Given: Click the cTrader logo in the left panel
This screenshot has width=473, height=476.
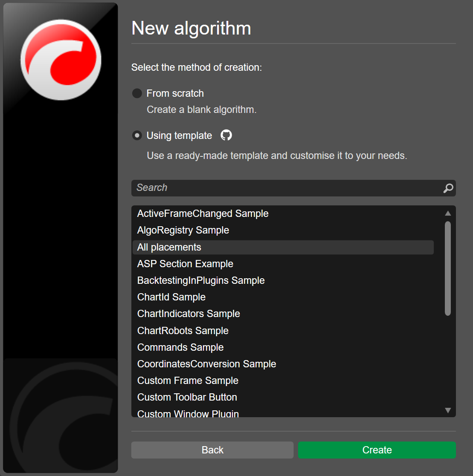Looking at the screenshot, I should [x=61, y=60].
